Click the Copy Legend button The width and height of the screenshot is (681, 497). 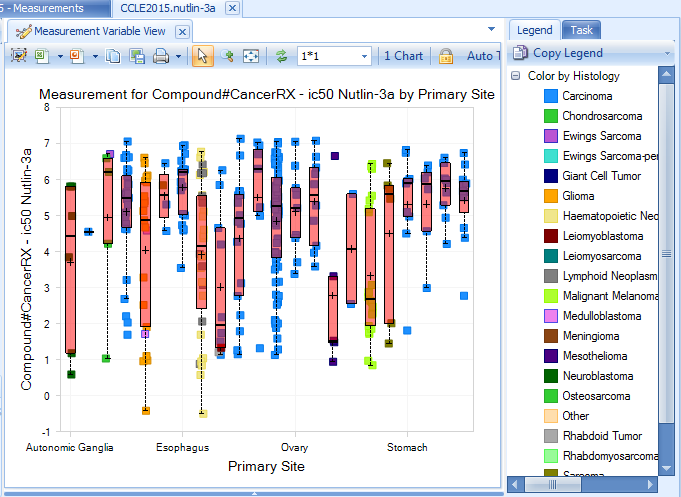pos(568,53)
